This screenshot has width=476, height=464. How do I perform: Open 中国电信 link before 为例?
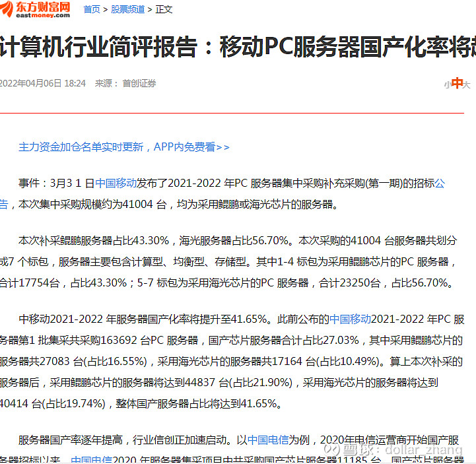268,440
